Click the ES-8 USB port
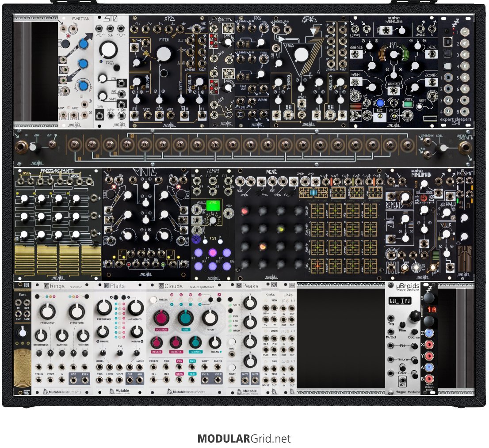 click(447, 42)
